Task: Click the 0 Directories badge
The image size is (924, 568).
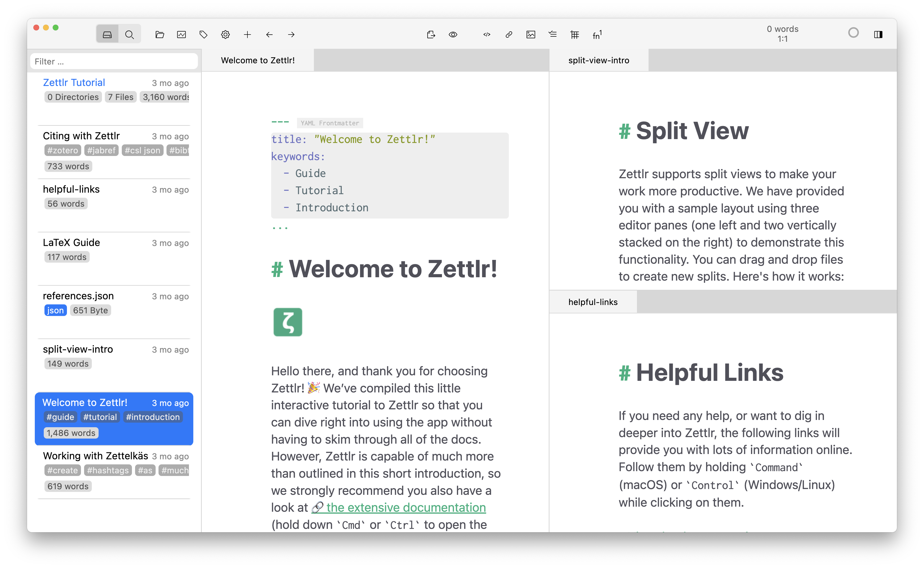Action: [73, 97]
